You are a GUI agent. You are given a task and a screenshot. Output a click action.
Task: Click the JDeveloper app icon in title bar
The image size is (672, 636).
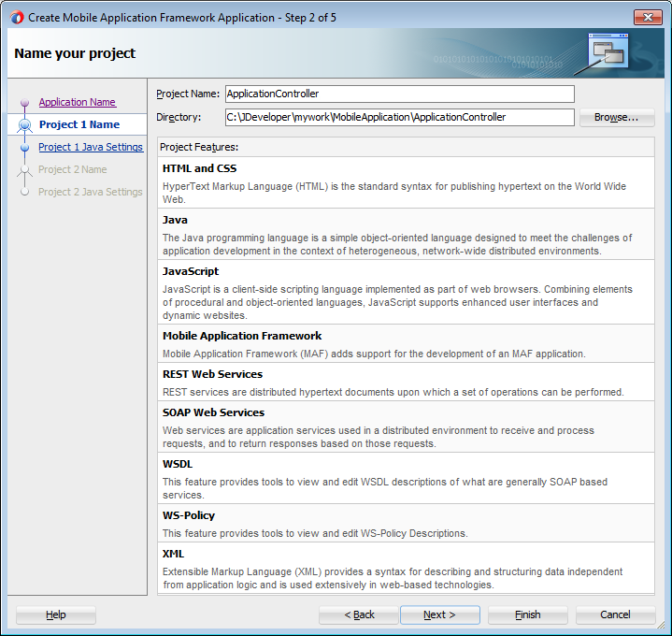(16, 18)
